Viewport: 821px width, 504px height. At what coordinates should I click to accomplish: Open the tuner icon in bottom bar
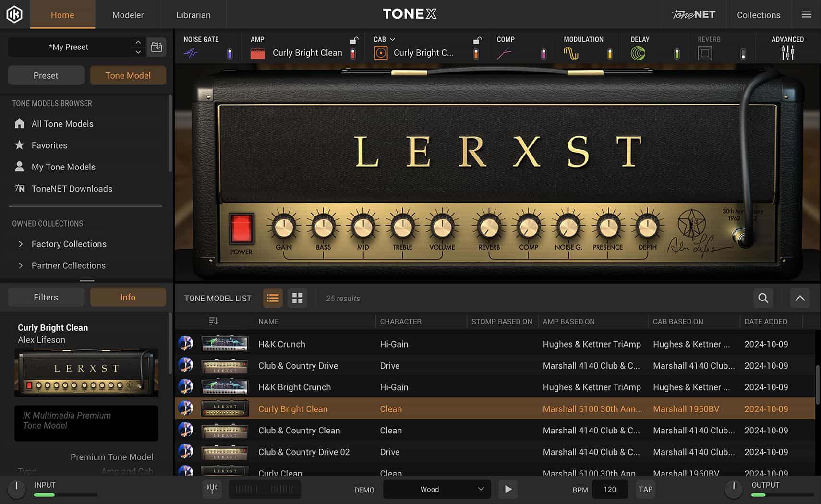click(x=212, y=489)
